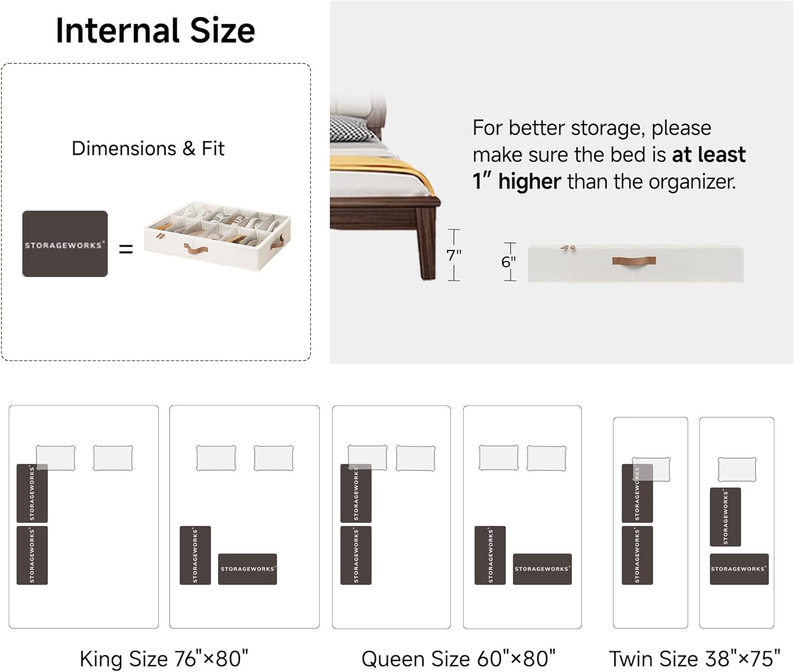Click the leather handle on closed organizer
The image size is (794, 672).
pyautogui.click(x=634, y=260)
